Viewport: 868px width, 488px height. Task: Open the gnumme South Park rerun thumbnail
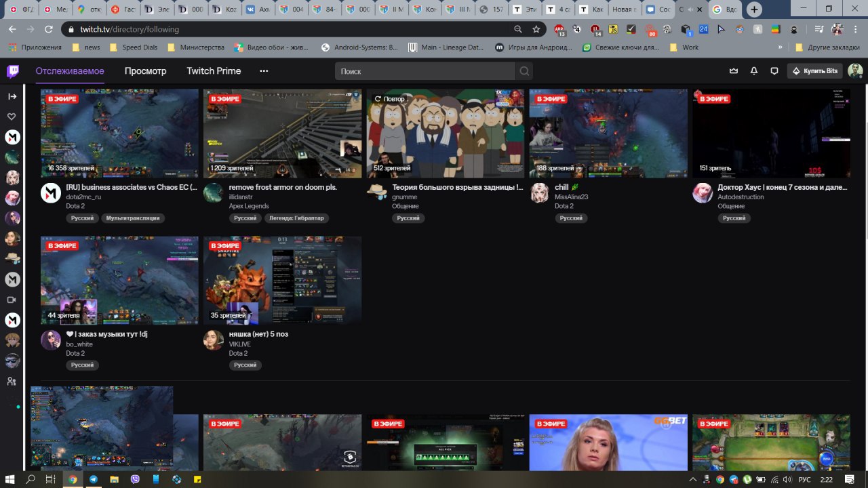click(446, 134)
